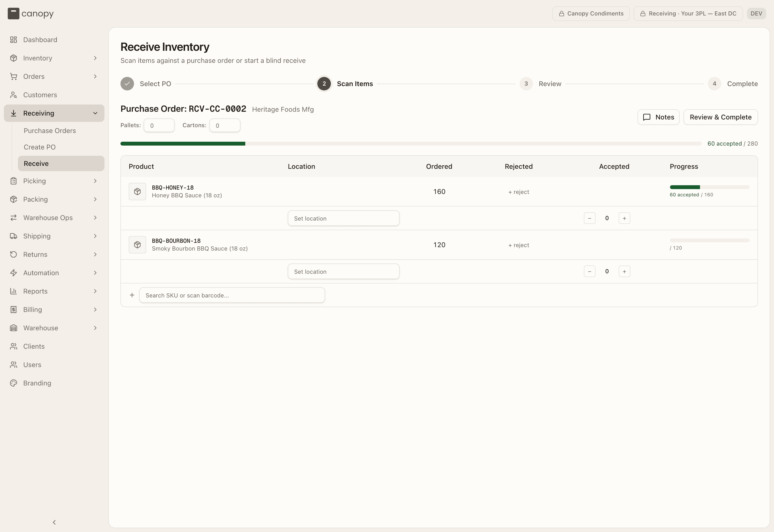Screen dimensions: 774x532
Task: Decrease accepted quantity for BBQ-BOURBON-18
Action: [x=590, y=271]
